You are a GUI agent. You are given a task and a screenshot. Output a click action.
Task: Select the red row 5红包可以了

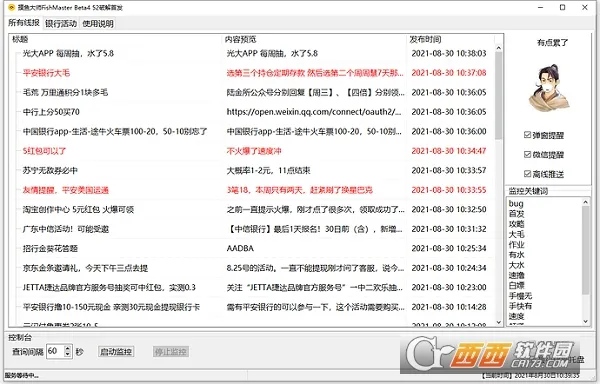[254, 151]
